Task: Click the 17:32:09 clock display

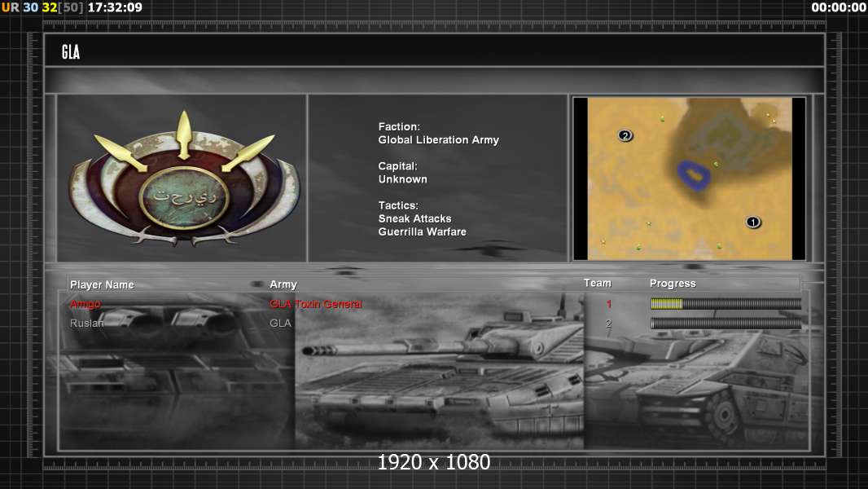Action: click(115, 7)
